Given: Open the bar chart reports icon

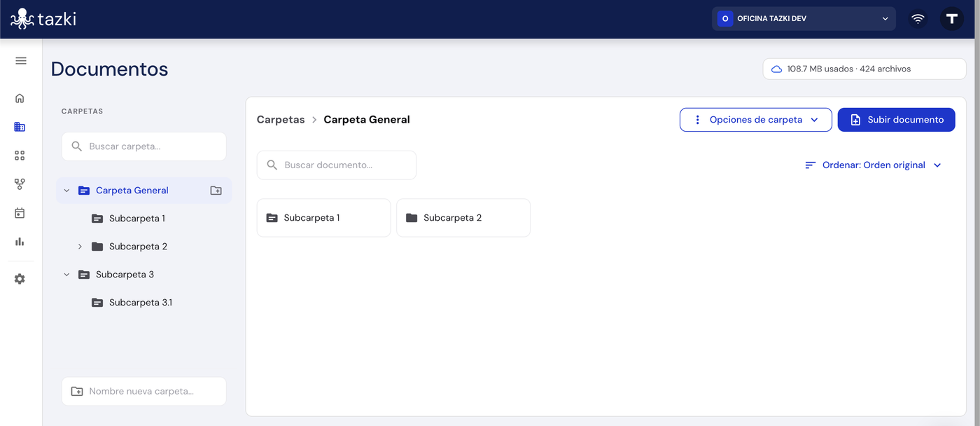Looking at the screenshot, I should click(x=20, y=242).
